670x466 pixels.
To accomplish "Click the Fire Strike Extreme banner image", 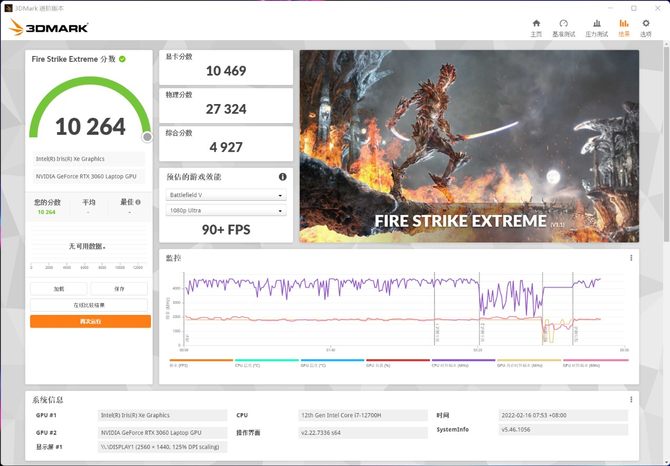I will [468, 146].
